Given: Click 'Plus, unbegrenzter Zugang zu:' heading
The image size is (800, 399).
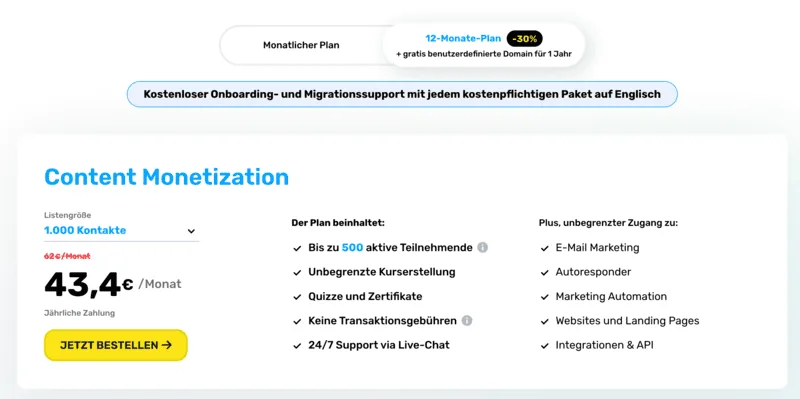Looking at the screenshot, I should point(608,223).
